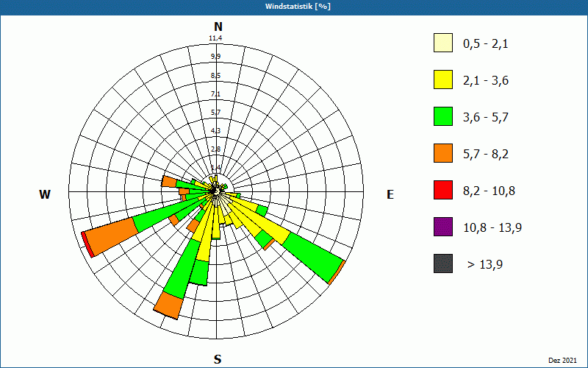Click the '9,9' ring scale label
588x368 pixels.
click(x=215, y=57)
